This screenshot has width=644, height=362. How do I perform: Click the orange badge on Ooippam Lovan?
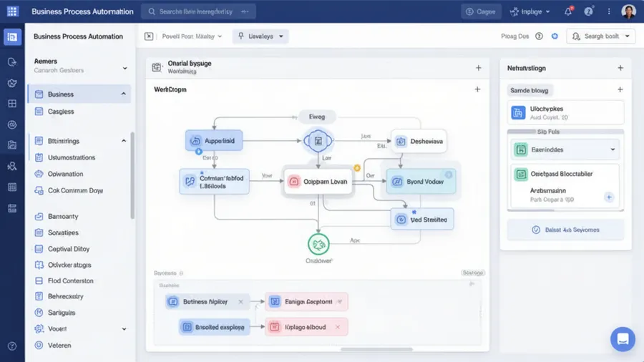pyautogui.click(x=357, y=168)
